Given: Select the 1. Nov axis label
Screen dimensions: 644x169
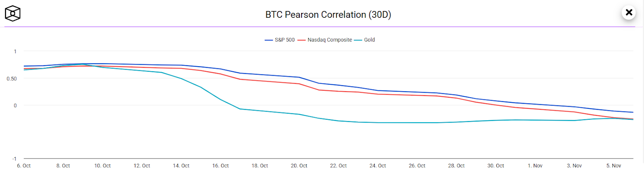Looking at the screenshot, I should 535,166.
